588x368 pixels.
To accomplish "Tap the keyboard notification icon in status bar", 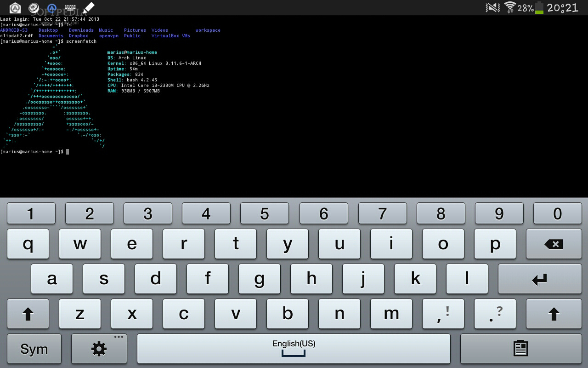I will [70, 8].
